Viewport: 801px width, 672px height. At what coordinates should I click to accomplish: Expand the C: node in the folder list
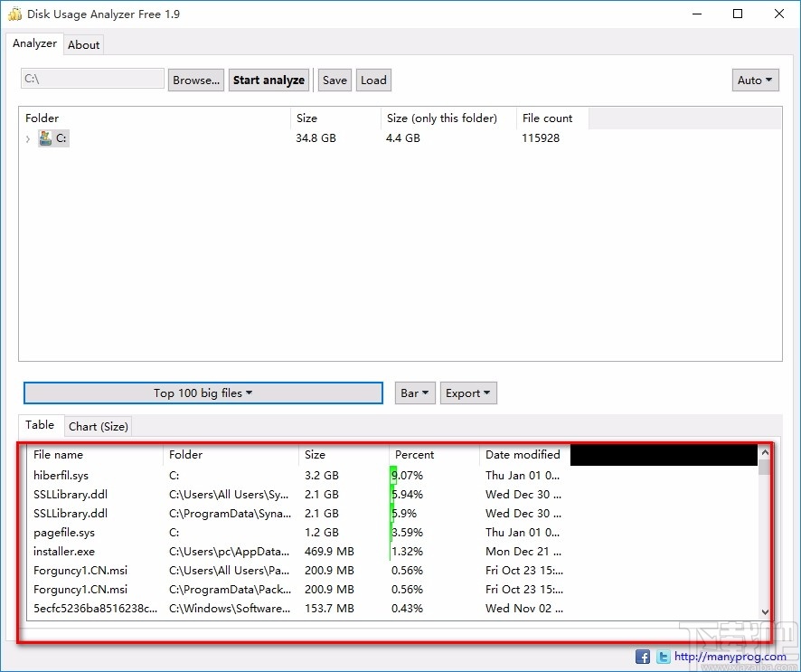(27, 138)
